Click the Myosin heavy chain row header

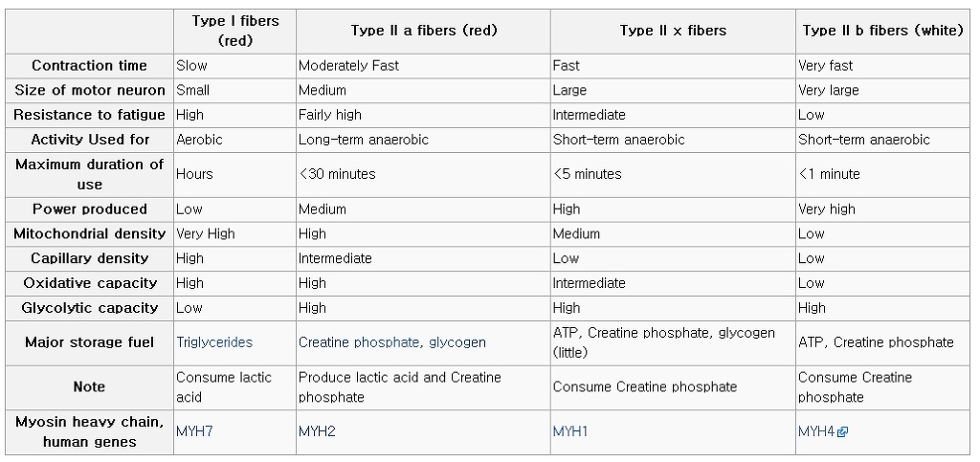pyautogui.click(x=89, y=431)
